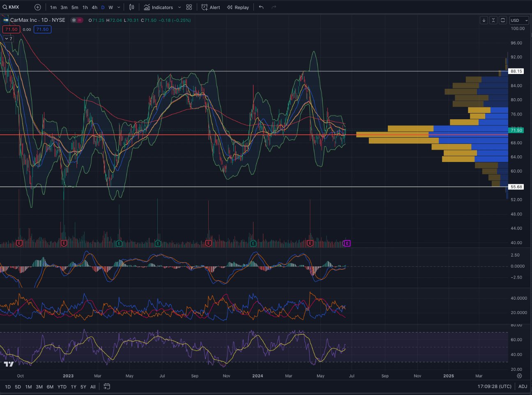Open the layout grid templates icon
532x395 pixels.
click(189, 7)
